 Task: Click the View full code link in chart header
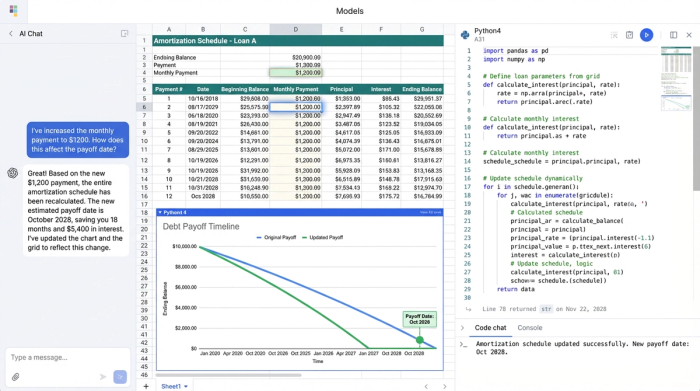[x=430, y=212]
